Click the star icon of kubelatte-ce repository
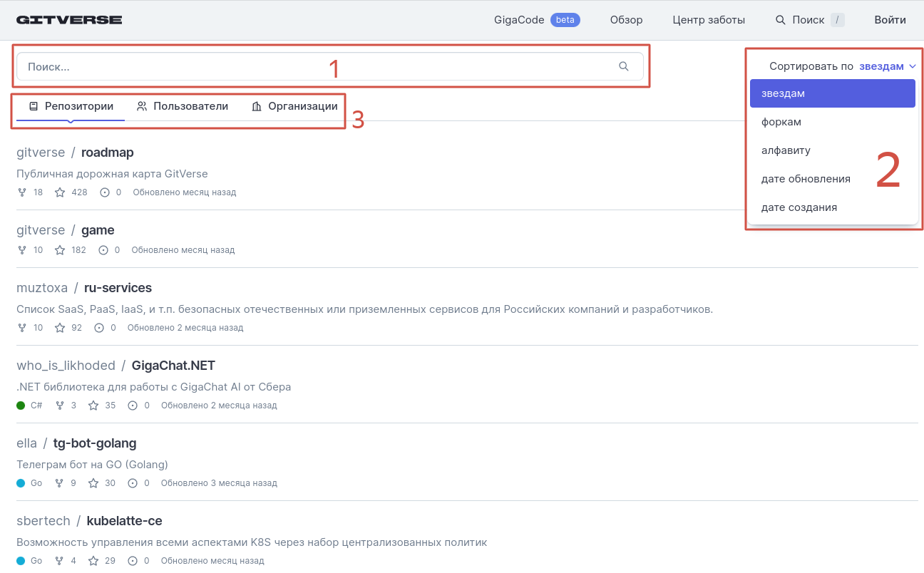Viewport: 924px width, 573px height. pos(93,561)
